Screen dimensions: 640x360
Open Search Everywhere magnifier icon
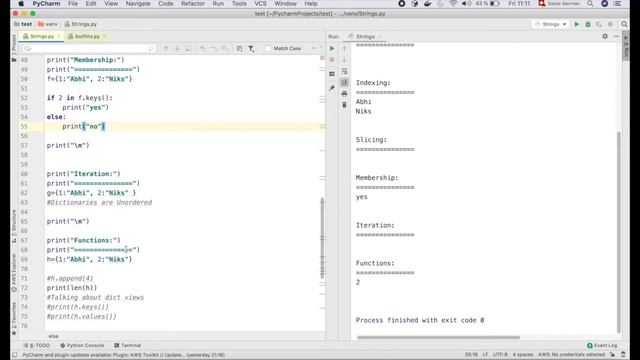pyautogui.click(x=624, y=24)
